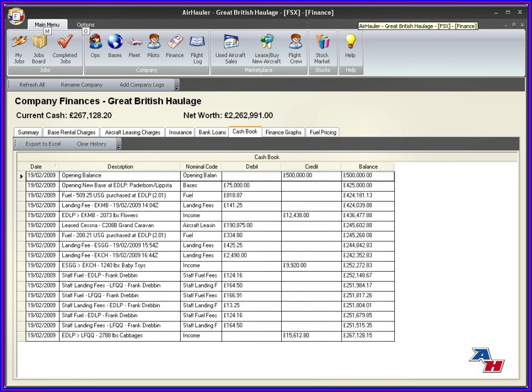Select 'Fuel - 208.21 USG purchased at EDLP' cell
This screenshot has height=392, width=532.
[x=120, y=236]
